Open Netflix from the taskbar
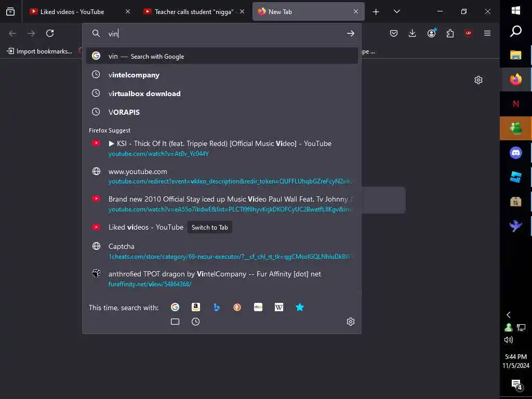Screen dimensions: 532x399 tap(516, 104)
